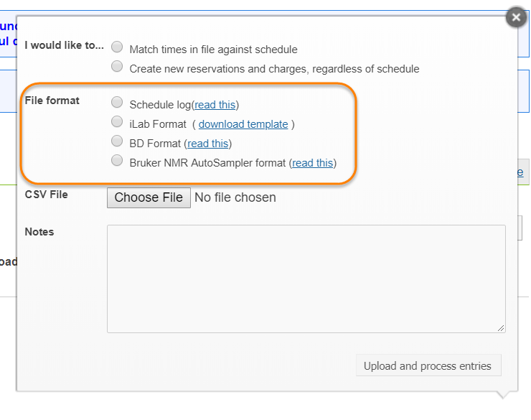This screenshot has width=531, height=420.
Task: Open 'read this' link for BD Format
Action: [208, 143]
